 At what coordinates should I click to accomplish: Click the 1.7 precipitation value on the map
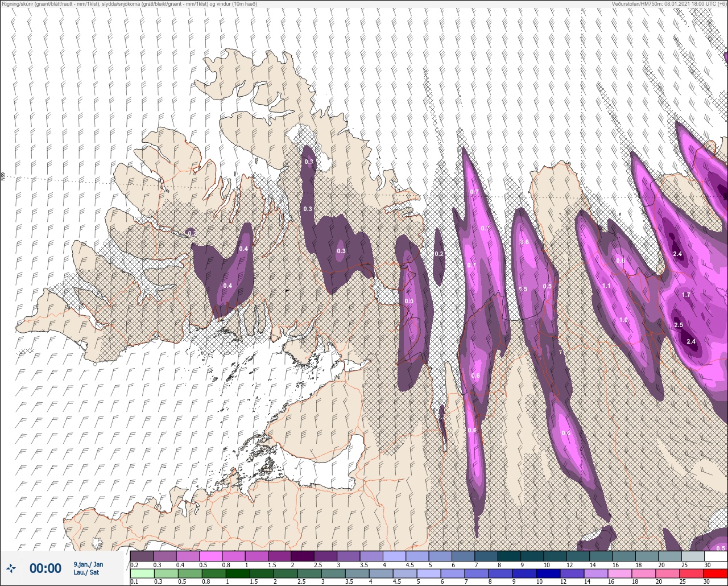point(686,295)
